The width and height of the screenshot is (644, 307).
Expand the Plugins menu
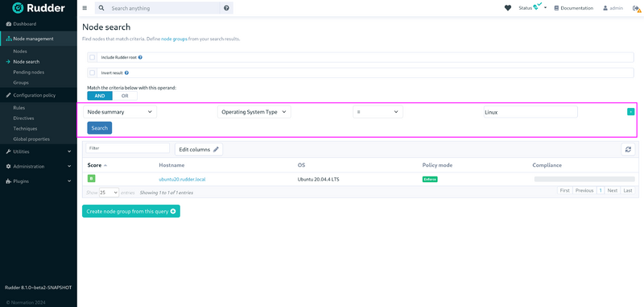click(x=39, y=181)
